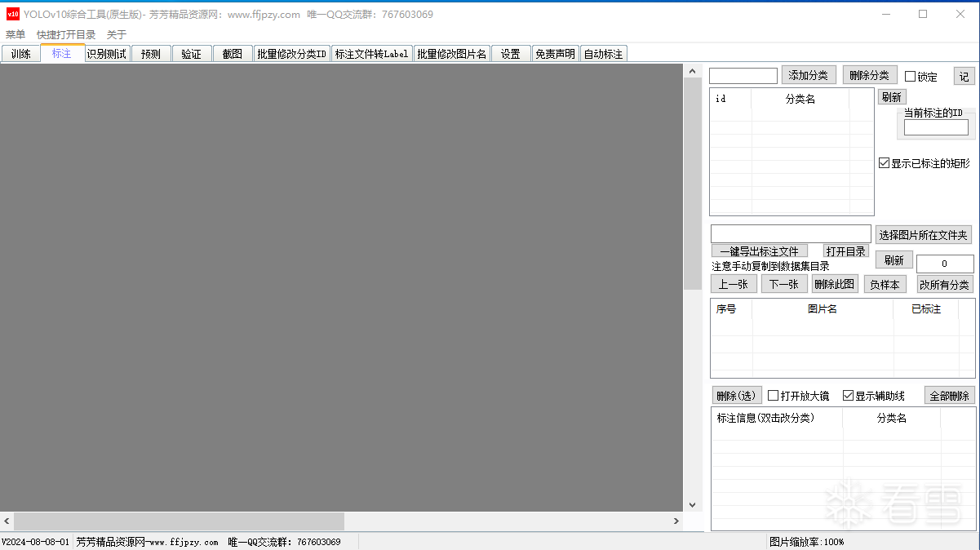Click the horizontal scrollbar right arrow

(676, 521)
